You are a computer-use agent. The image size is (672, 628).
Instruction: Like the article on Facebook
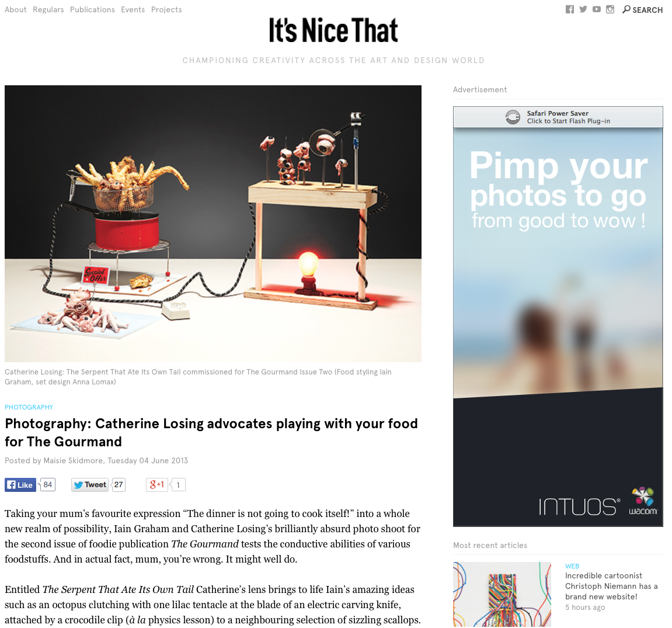(x=20, y=485)
